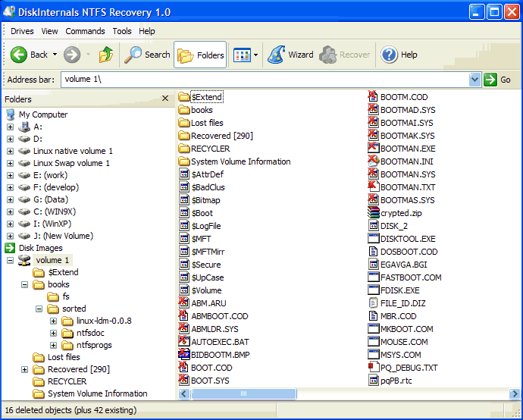Select the A: floppy drive icon
The height and width of the screenshot is (420, 523).
pos(24,127)
